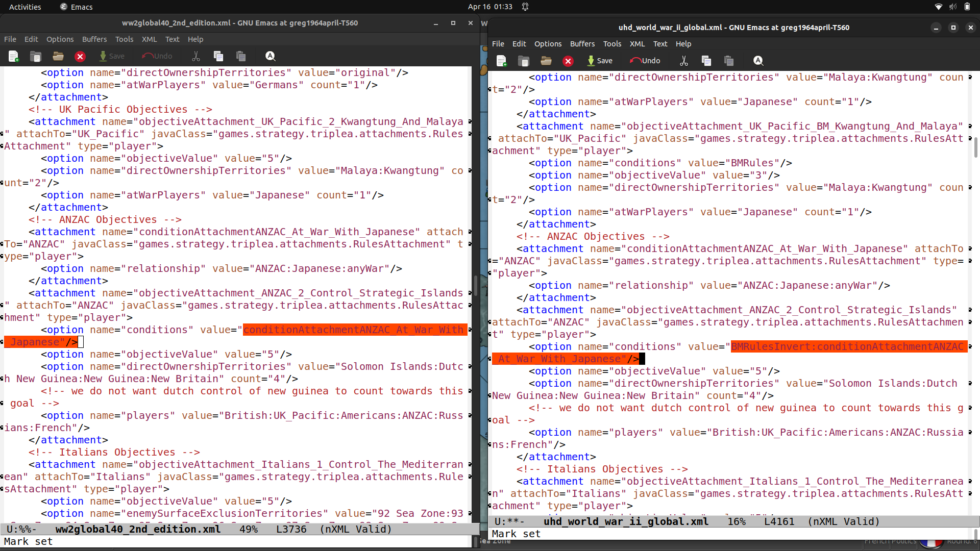
Task: Open Tools menu in left Emacs window
Action: 124,39
